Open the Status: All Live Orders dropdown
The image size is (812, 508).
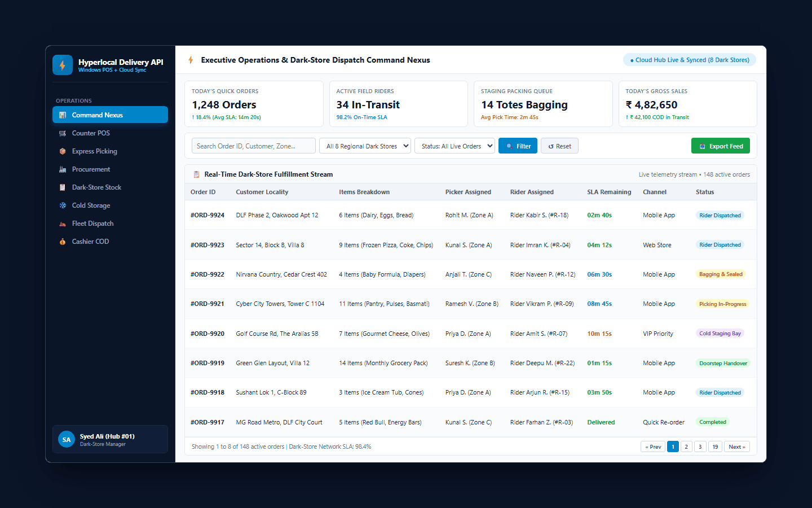pyautogui.click(x=454, y=146)
